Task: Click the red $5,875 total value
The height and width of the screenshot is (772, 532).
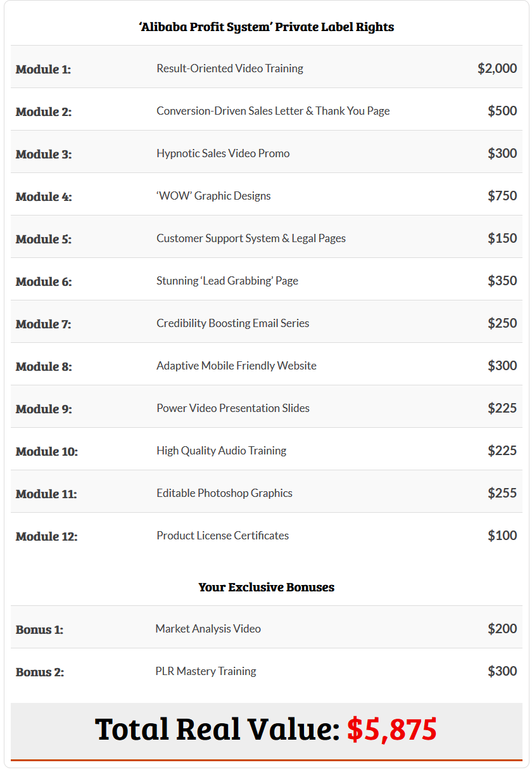Action: pyautogui.click(x=392, y=729)
